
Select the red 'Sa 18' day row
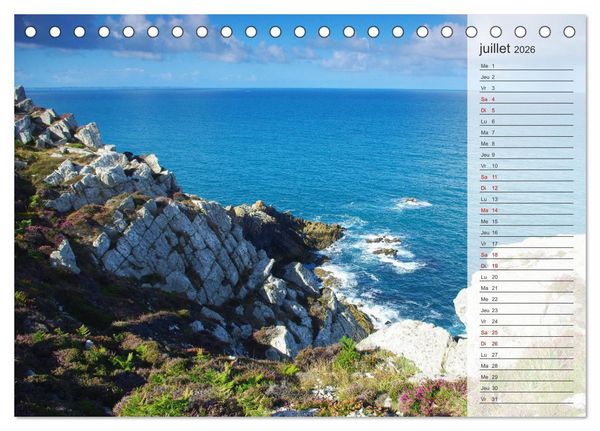click(x=527, y=255)
